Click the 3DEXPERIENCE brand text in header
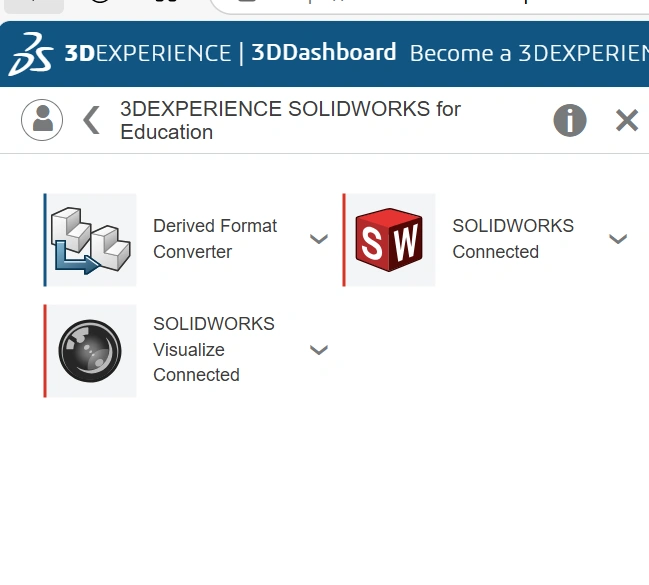 click(147, 53)
